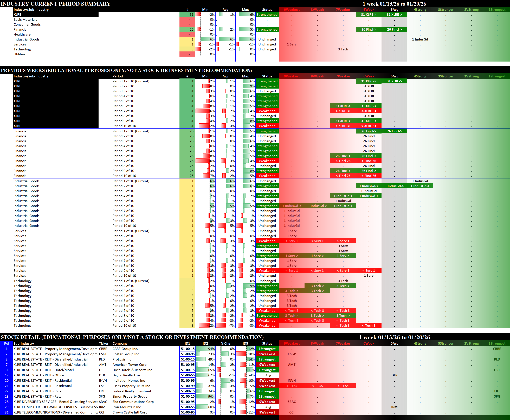Click the 31 XLRE-> cell under 6Weak in summary
This screenshot has width=510, height=420.
[x=369, y=15]
